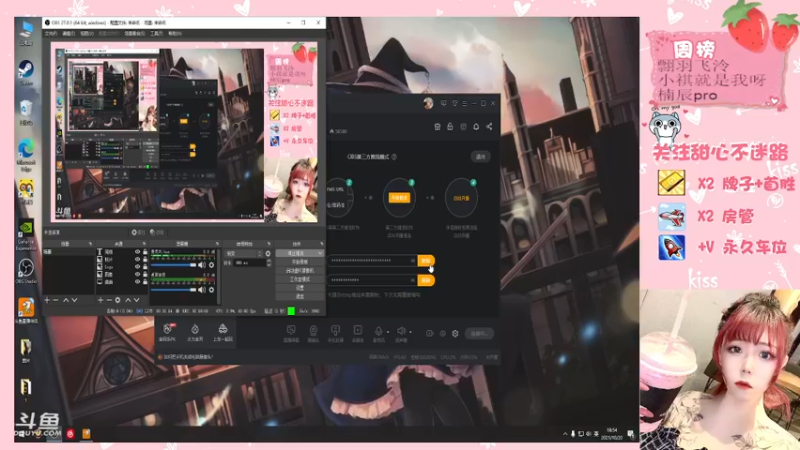Screen dimensions: 800x450
Task: Adjust second mixer channel volume slider
Action: (173, 289)
